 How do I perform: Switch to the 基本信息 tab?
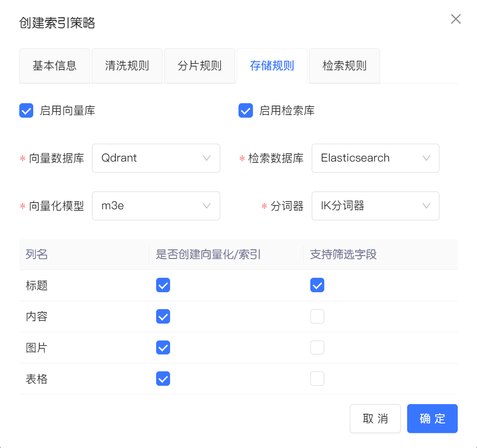click(54, 66)
